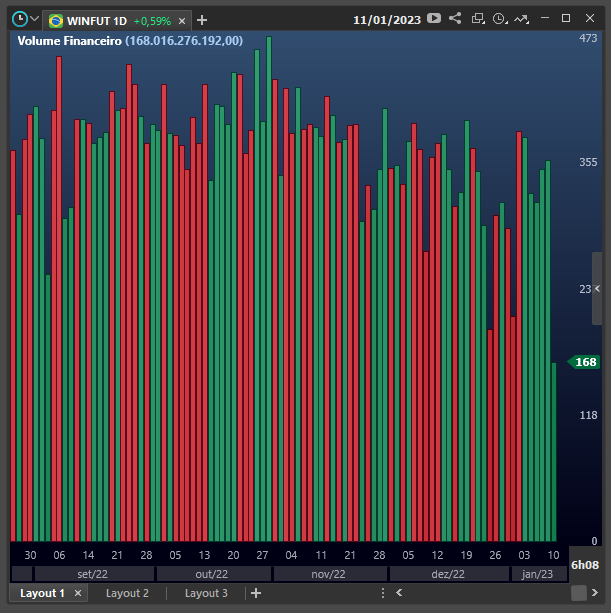Viewport: 611px width, 613px height.
Task: Select the dez/22 month segment
Action: point(449,574)
